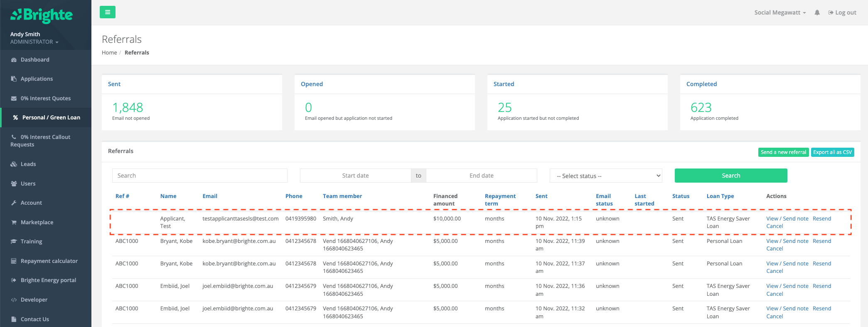Toggle the green hamburger menu button
This screenshot has height=327, width=868.
pyautogui.click(x=107, y=12)
